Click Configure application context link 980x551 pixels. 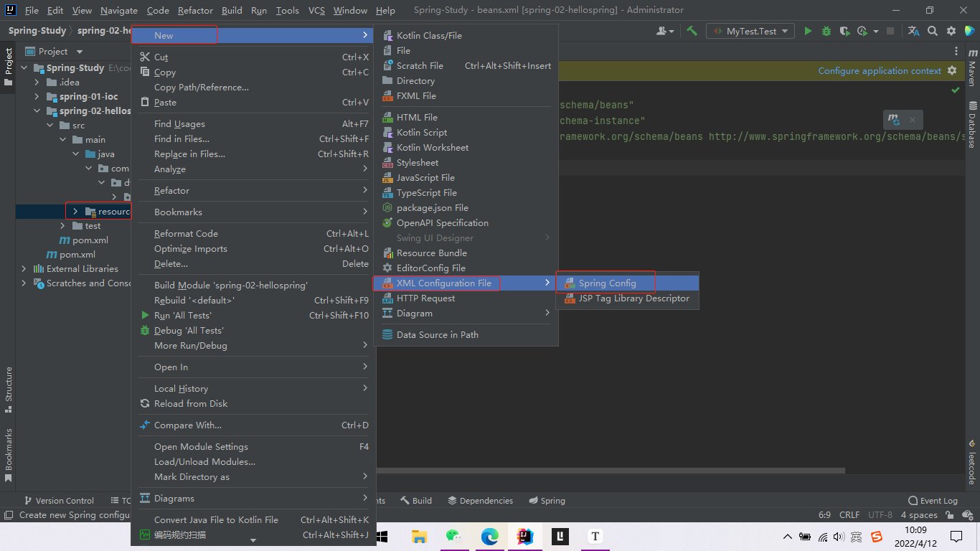click(880, 70)
